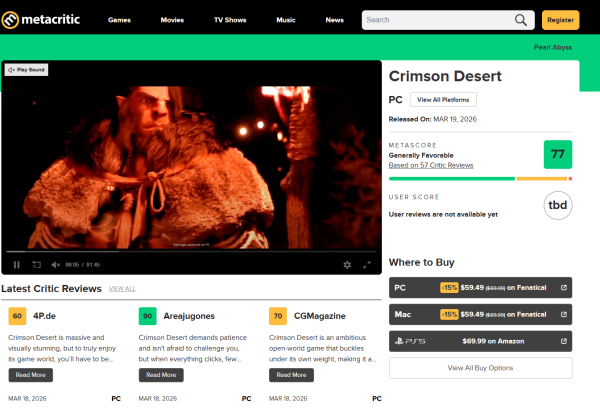The image size is (600, 410).
Task: Click the search magnifier icon
Action: point(521,20)
